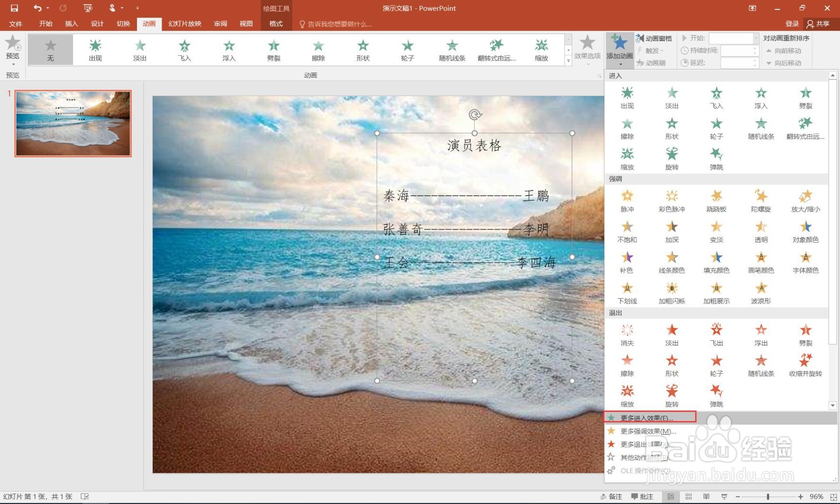Apply the 变淡 emphasis effect
The width and height of the screenshot is (840, 504).
pyautogui.click(x=717, y=232)
